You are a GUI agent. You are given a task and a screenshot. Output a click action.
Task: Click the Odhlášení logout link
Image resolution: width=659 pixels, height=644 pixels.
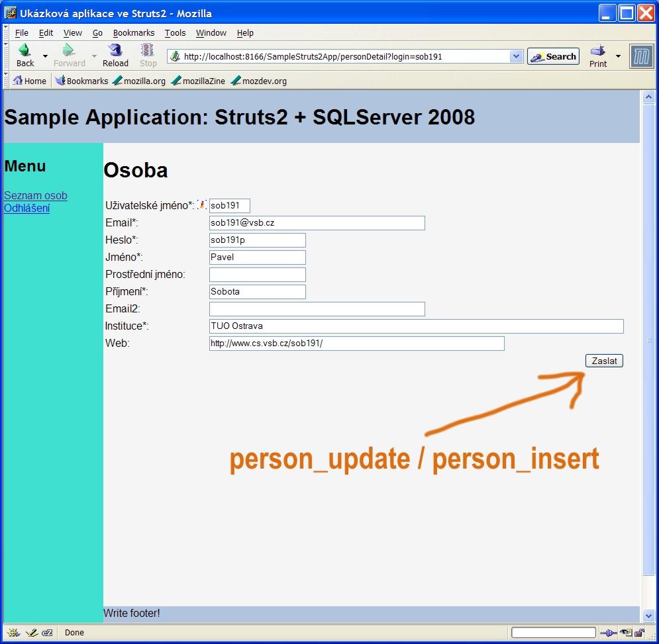tap(27, 208)
